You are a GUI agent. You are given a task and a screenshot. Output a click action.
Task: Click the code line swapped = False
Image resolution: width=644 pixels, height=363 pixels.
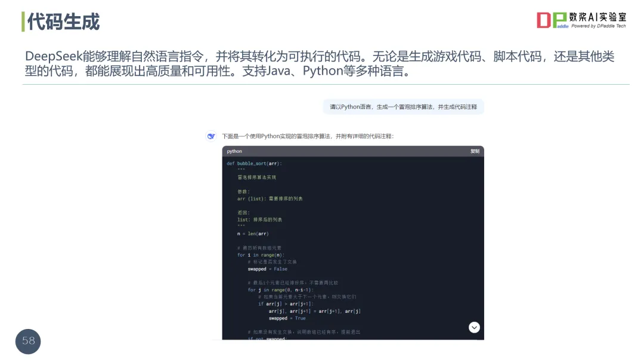point(267,269)
